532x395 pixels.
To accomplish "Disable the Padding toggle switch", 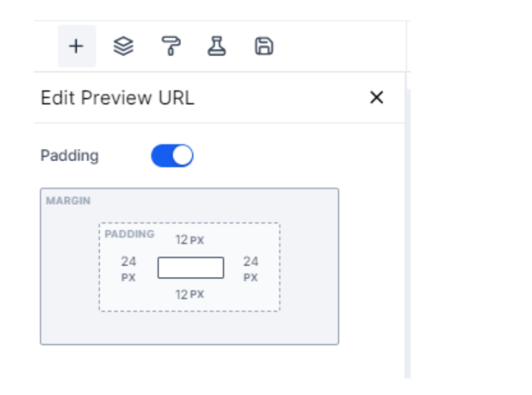I will [x=172, y=156].
